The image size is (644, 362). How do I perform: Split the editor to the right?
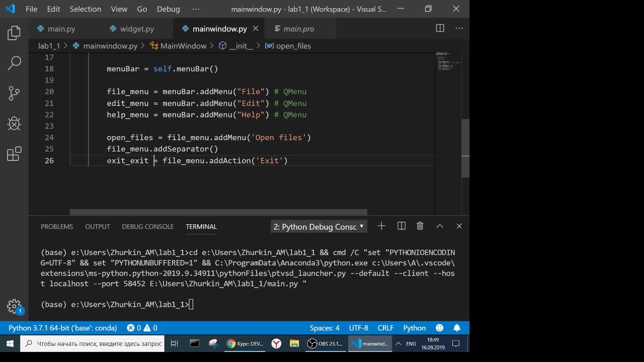coord(440,29)
